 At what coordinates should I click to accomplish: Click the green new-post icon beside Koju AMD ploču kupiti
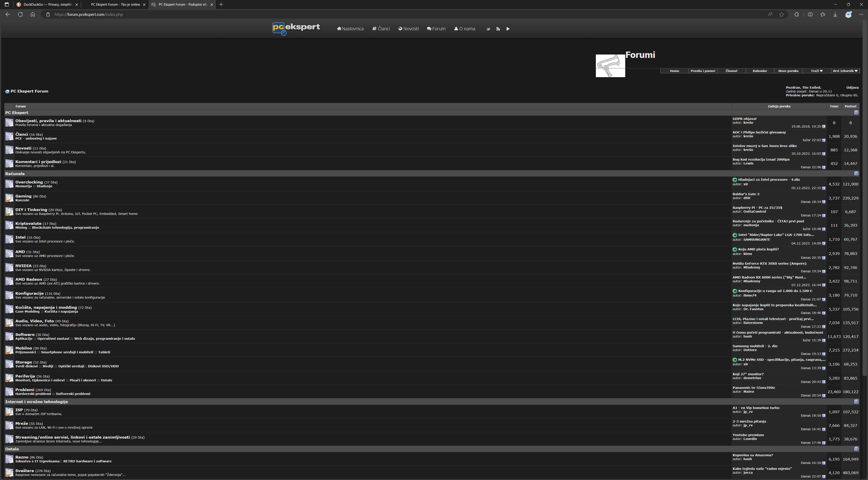[735, 250]
